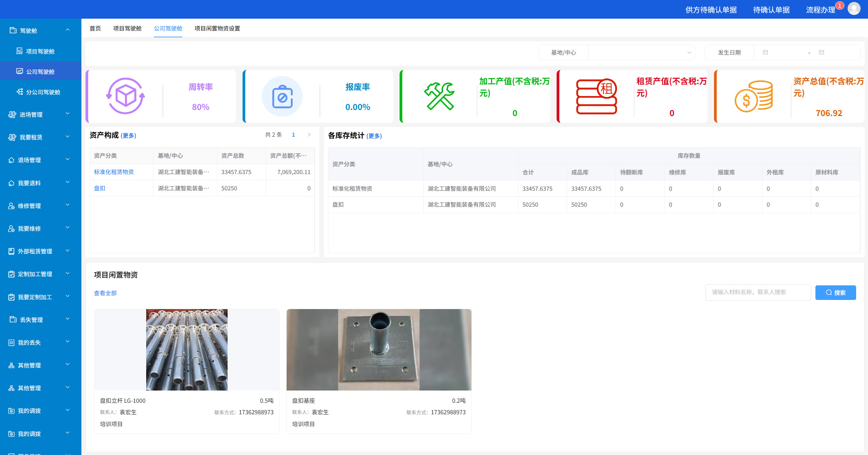Click 更多 next to 资产构成

coord(128,136)
